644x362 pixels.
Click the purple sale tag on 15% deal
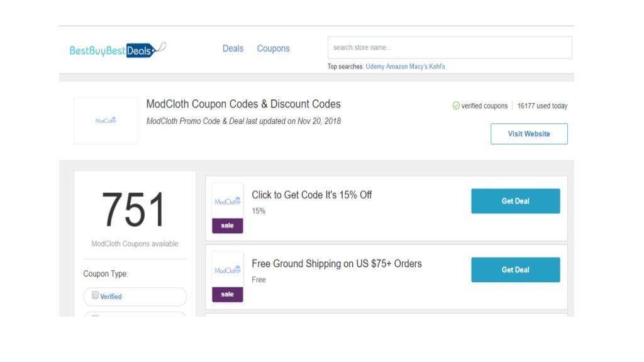[228, 226]
